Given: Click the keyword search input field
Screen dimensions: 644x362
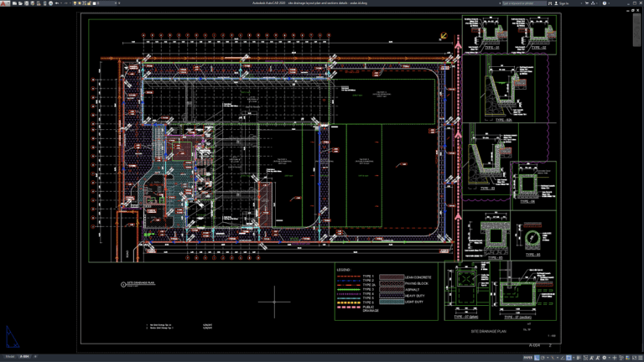Looking at the screenshot, I should pos(524,3).
